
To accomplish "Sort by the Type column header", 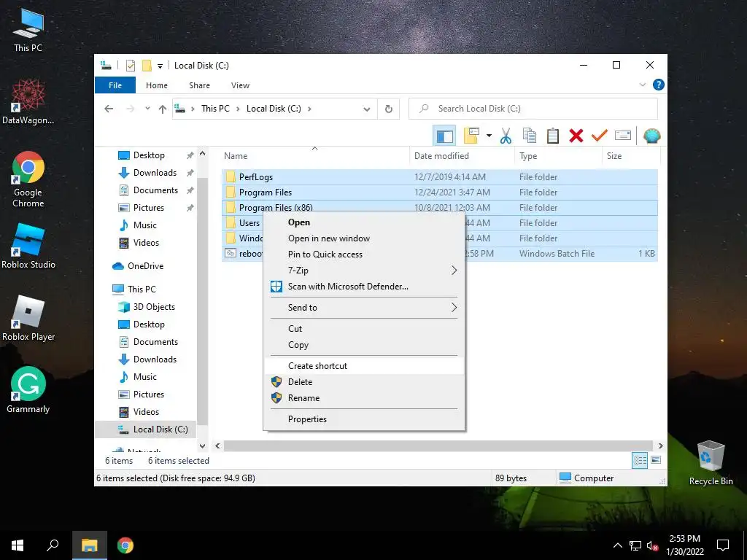I will coord(558,156).
